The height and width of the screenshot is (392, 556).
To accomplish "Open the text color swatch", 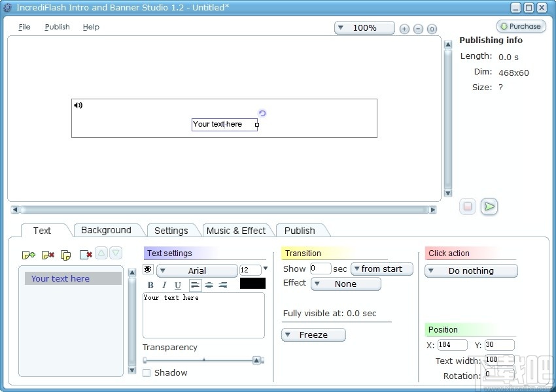I will pyautogui.click(x=252, y=284).
